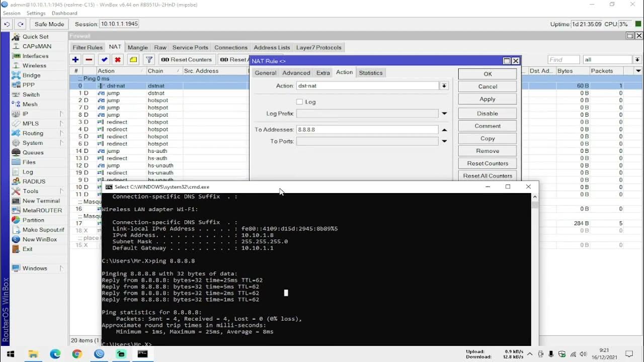Image resolution: width=644 pixels, height=362 pixels.
Task: Open Interfaces in the sidebar
Action: pos(35,56)
